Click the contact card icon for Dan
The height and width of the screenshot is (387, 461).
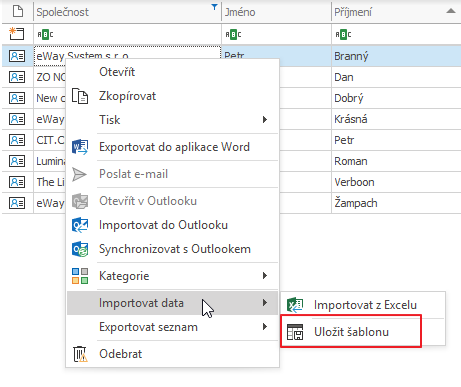(17, 77)
